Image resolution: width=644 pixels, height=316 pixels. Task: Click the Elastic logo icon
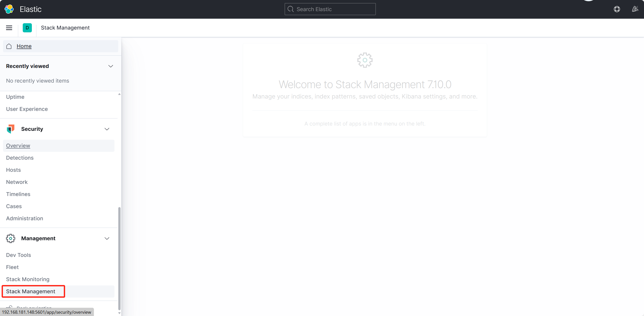(x=9, y=9)
